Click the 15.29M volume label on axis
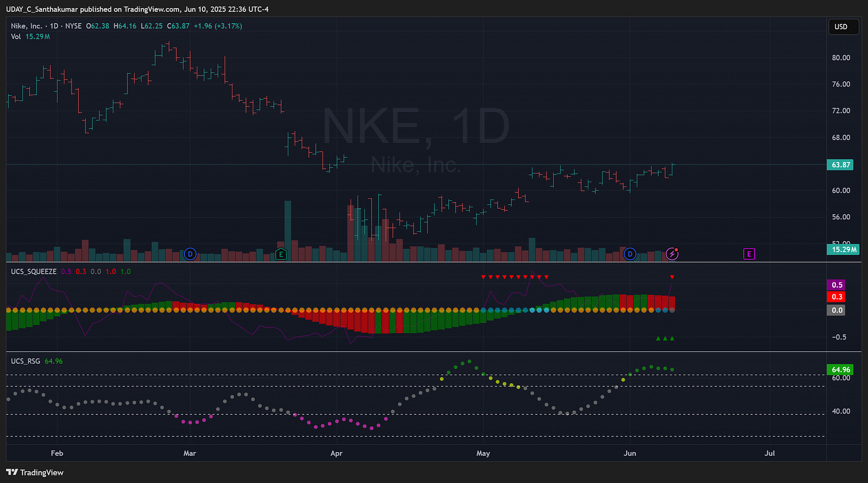The width and height of the screenshot is (868, 483). tap(842, 250)
